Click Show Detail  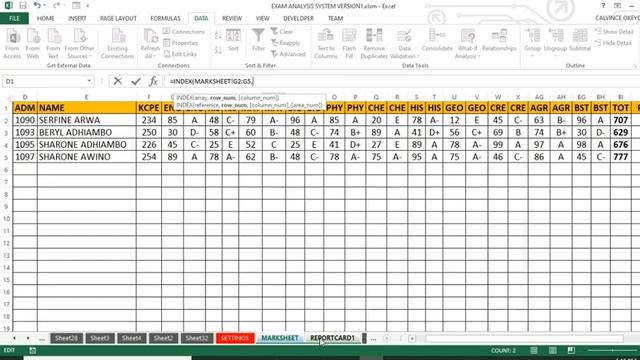(x=614, y=31)
